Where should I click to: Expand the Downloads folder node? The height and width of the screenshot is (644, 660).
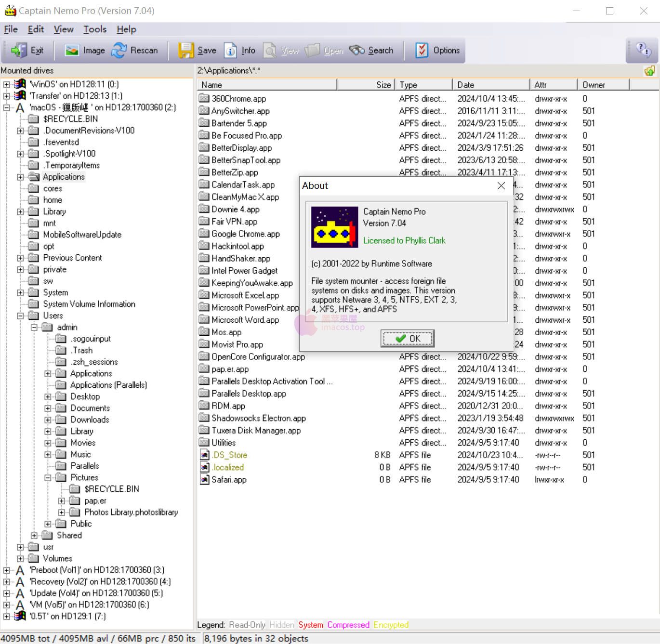point(48,420)
